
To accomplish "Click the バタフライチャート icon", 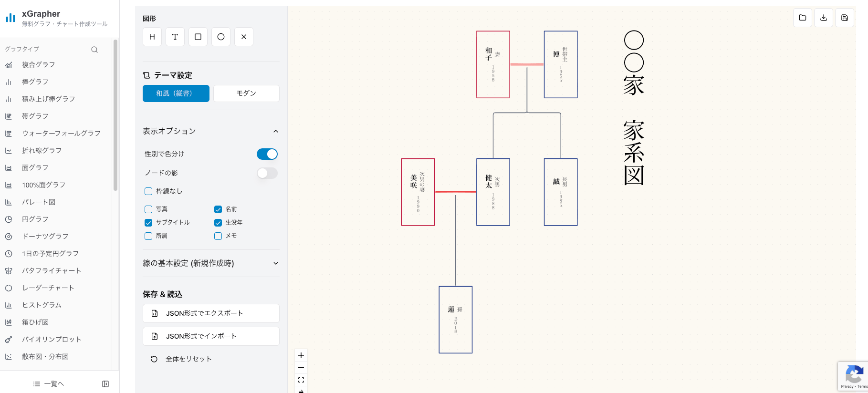I will pos(9,271).
